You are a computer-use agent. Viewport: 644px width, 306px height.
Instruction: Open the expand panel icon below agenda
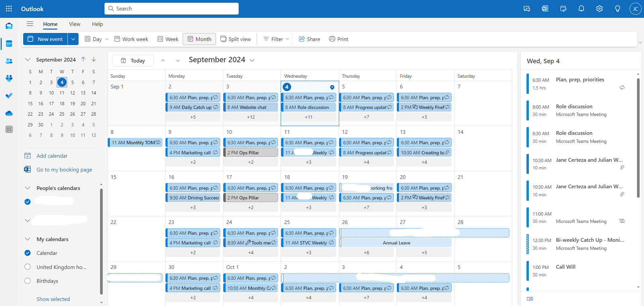530,299
